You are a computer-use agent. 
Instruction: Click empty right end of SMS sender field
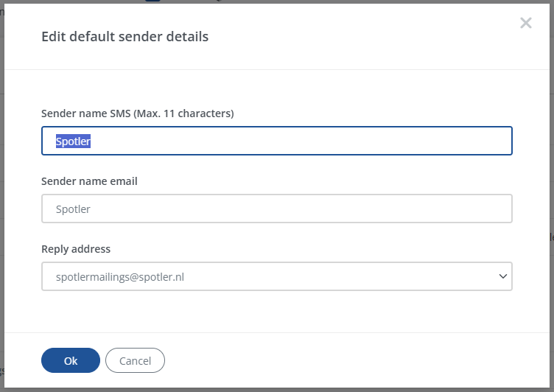click(x=442, y=141)
